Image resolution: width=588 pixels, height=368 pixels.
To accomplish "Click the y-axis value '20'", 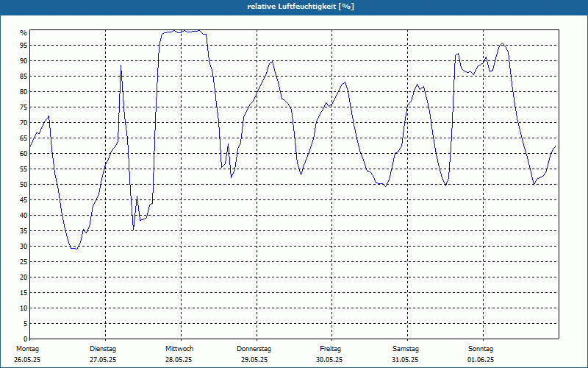I will pyautogui.click(x=24, y=277).
